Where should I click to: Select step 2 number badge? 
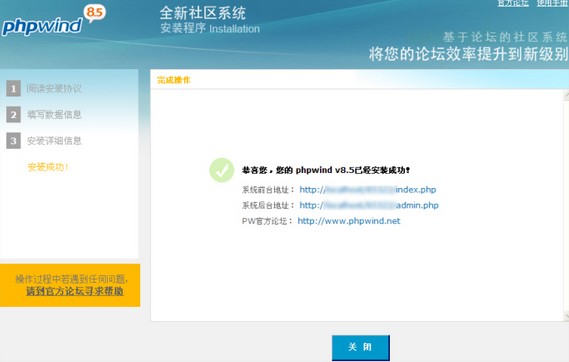[13, 115]
